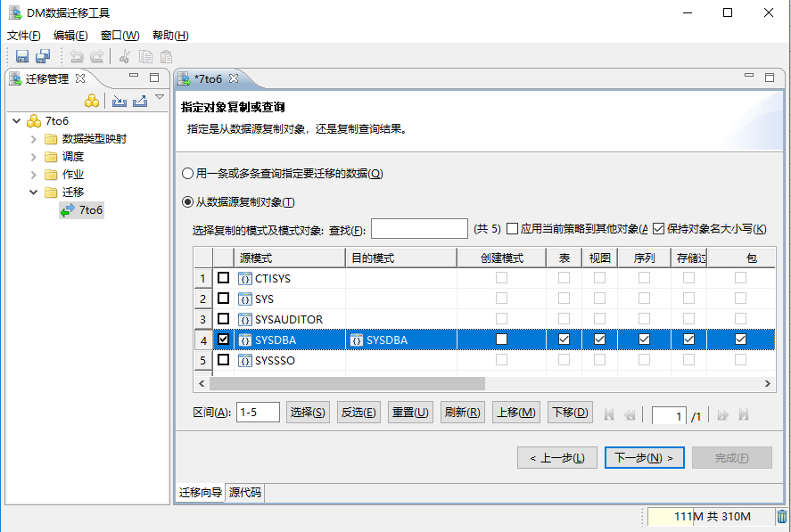Select the 用一条或多条查询 radio option
The width and height of the screenshot is (791, 532).
(x=187, y=174)
